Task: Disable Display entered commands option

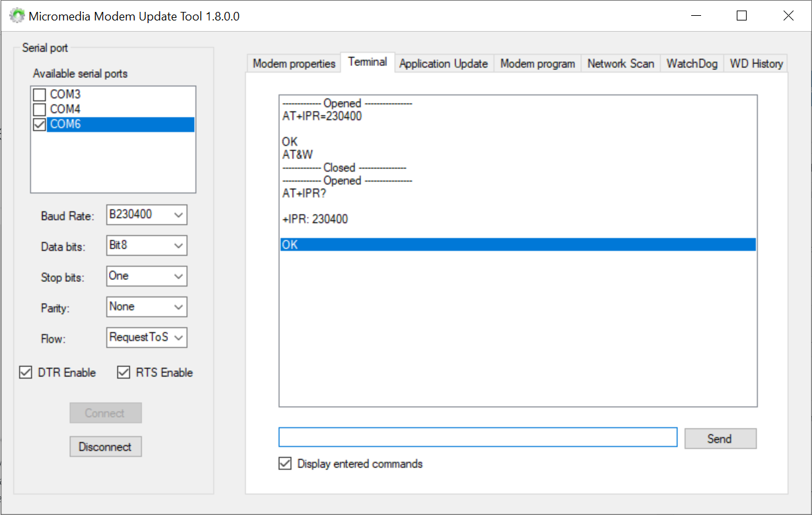Action: click(285, 463)
